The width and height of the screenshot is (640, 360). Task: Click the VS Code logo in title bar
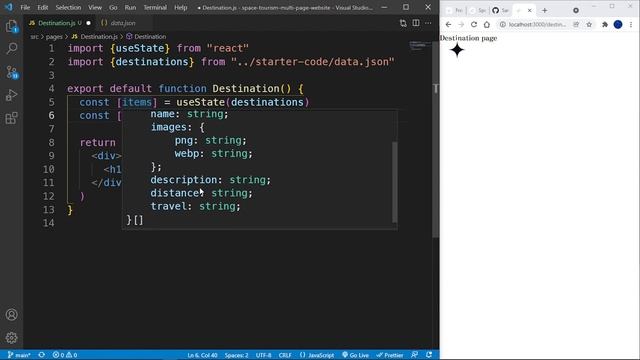click(x=9, y=7)
